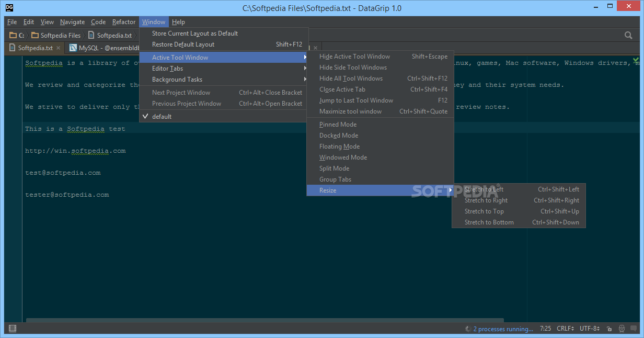Expand the Resize submenu
Screen dimensions: 644x338
(380, 190)
